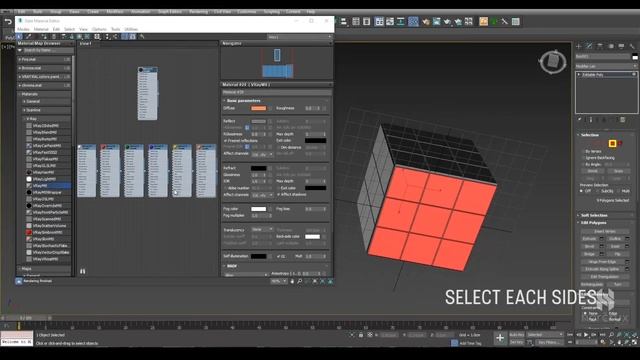Click Render Production teapot icon
The width and height of the screenshot is (640, 360).
pyautogui.click(x=447, y=22)
